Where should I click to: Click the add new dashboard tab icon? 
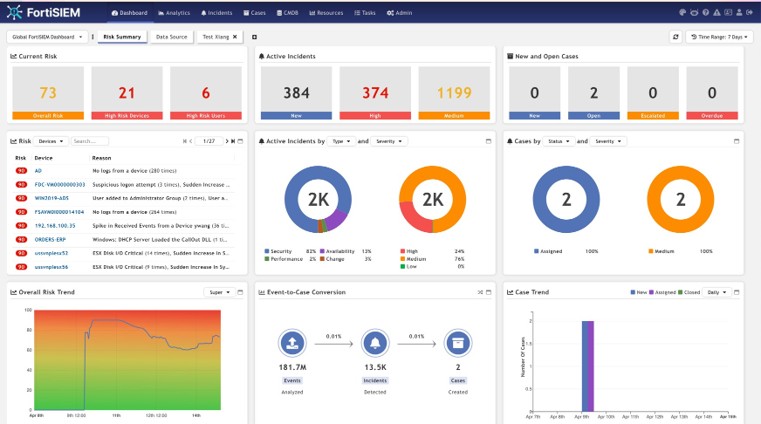tap(254, 36)
